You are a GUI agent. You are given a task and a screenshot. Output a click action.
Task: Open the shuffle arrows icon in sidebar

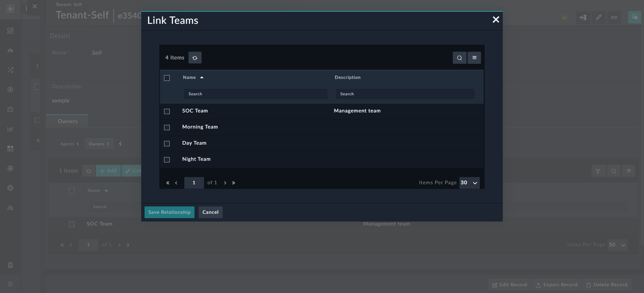[10, 70]
